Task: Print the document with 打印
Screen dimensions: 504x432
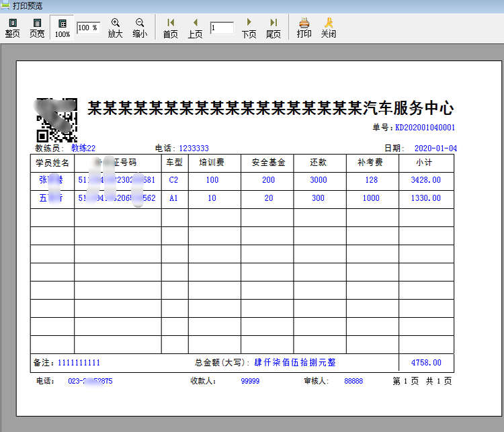Action: coord(304,28)
